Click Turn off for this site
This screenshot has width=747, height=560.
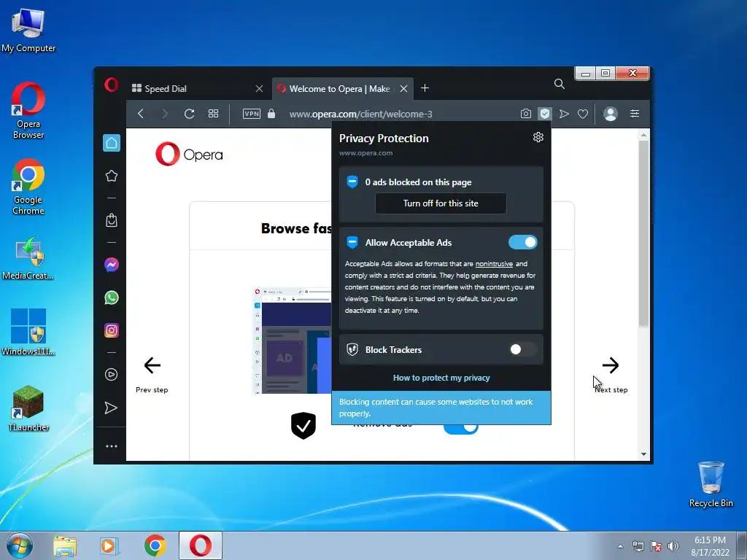[441, 203]
